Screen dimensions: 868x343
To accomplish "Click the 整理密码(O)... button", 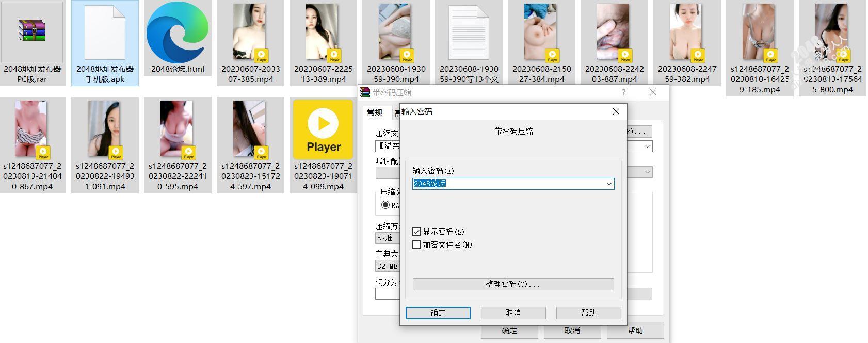I will tap(513, 284).
